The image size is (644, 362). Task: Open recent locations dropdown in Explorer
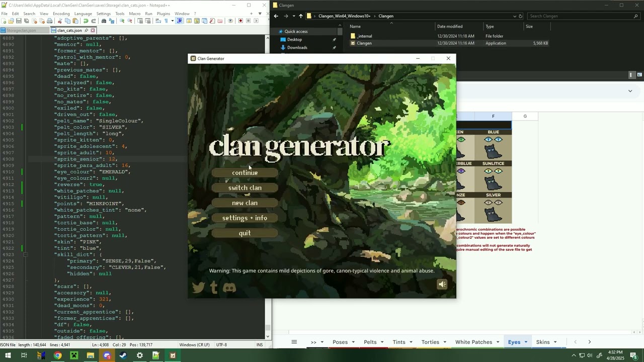click(x=294, y=16)
